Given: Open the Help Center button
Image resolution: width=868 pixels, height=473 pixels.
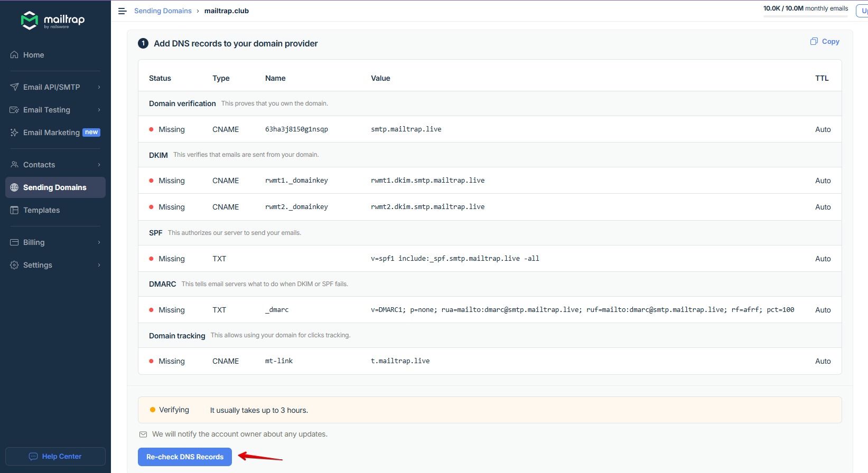Looking at the screenshot, I should (x=55, y=457).
